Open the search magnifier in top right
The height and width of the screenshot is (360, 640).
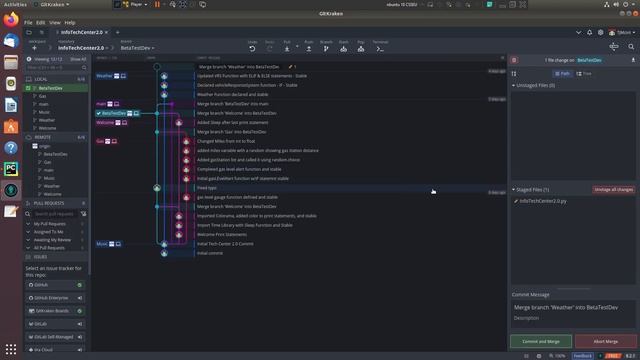point(631,47)
